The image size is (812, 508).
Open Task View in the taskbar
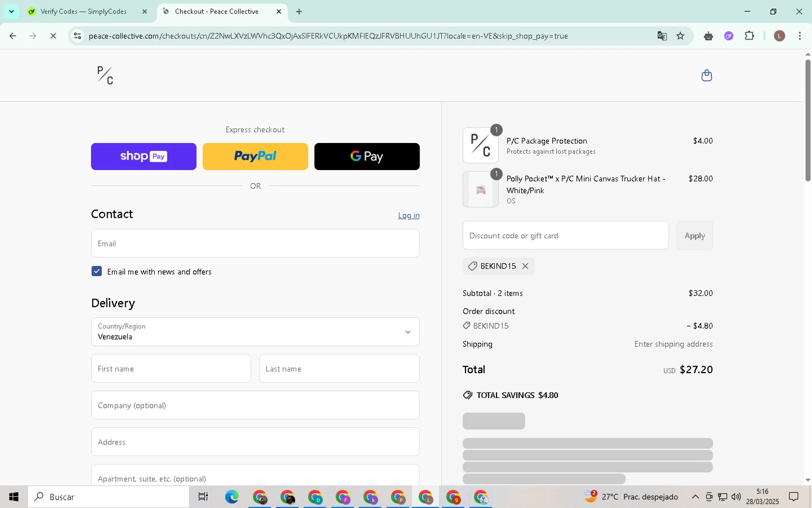pos(203,497)
